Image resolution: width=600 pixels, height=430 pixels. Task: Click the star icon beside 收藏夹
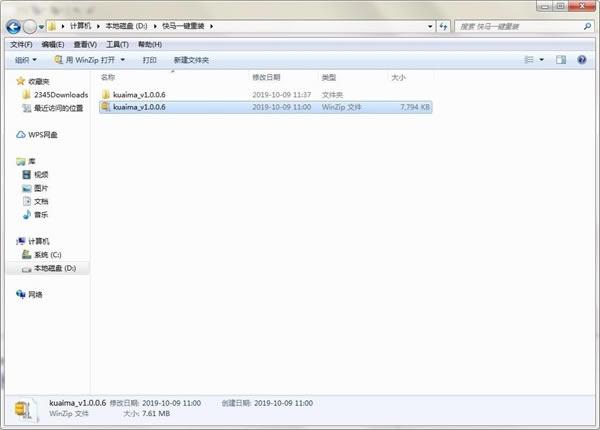pyautogui.click(x=21, y=81)
